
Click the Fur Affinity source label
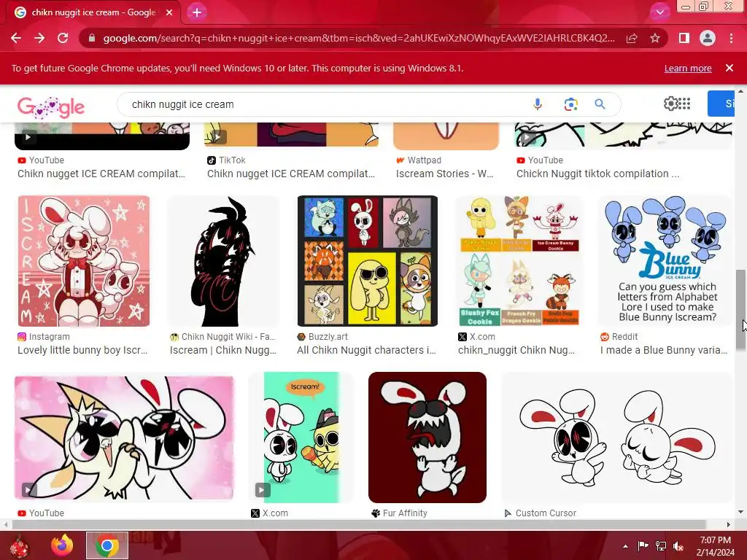pyautogui.click(x=405, y=513)
